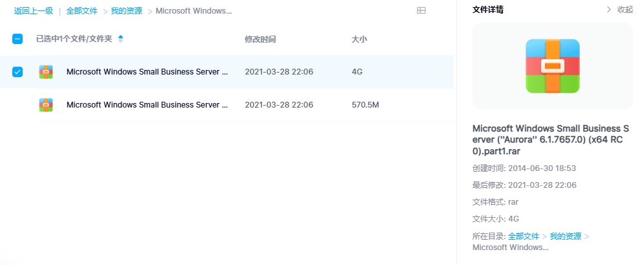Click the large RAR archive preview in details panel
644x265 pixels.
(x=552, y=65)
